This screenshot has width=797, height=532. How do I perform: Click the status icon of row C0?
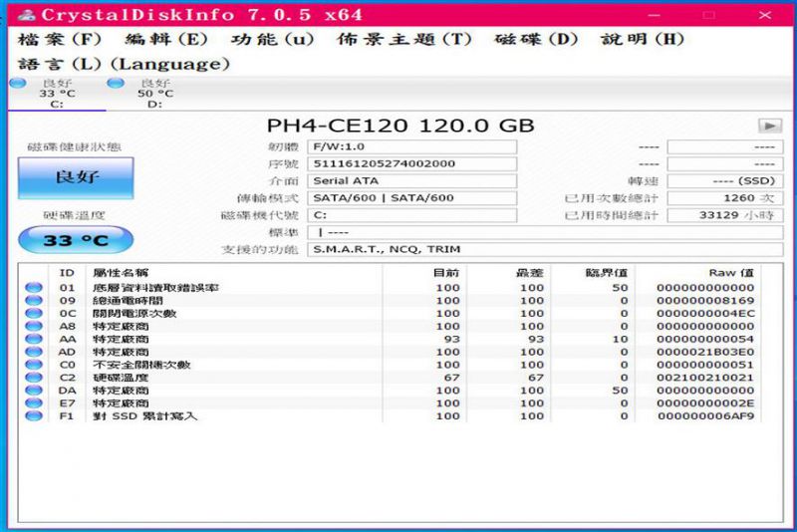coord(34,365)
